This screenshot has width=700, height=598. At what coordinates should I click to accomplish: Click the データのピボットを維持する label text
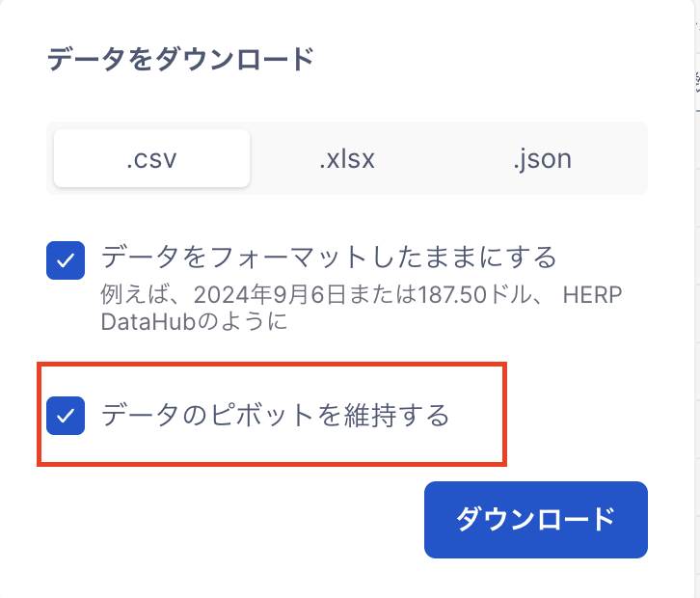pos(275,415)
